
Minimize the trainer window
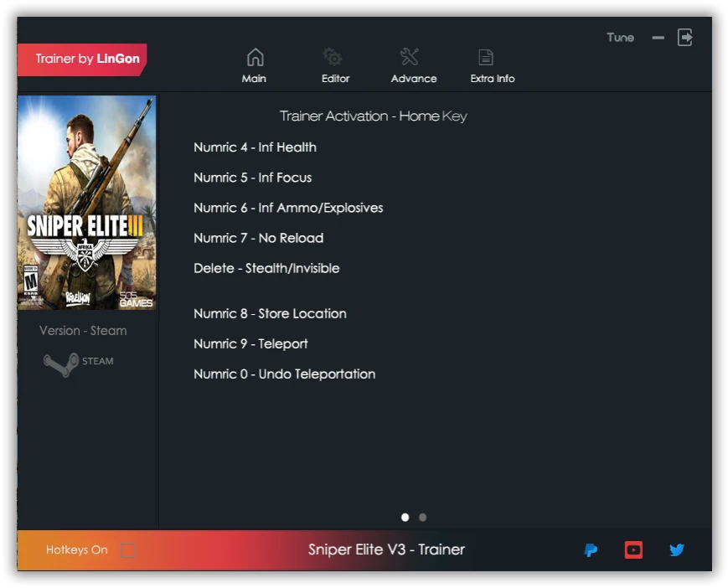(x=658, y=38)
